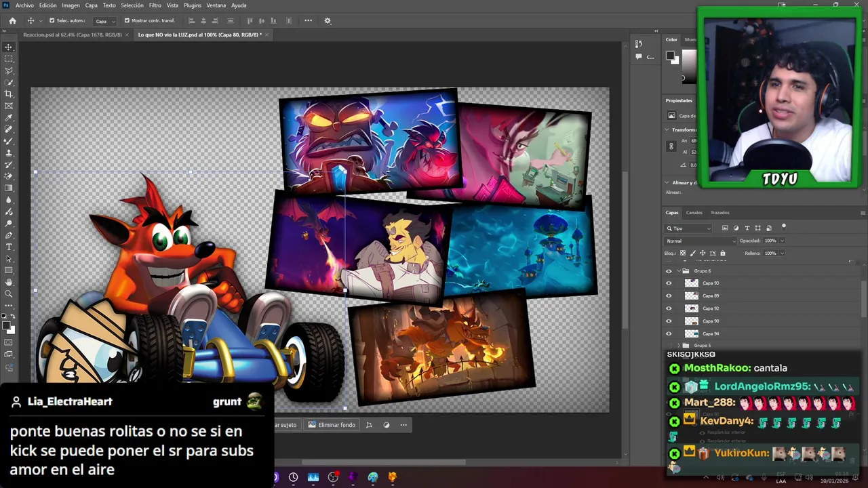This screenshot has height=488, width=868.
Task: Select the Eyedropper tool
Action: tap(9, 118)
